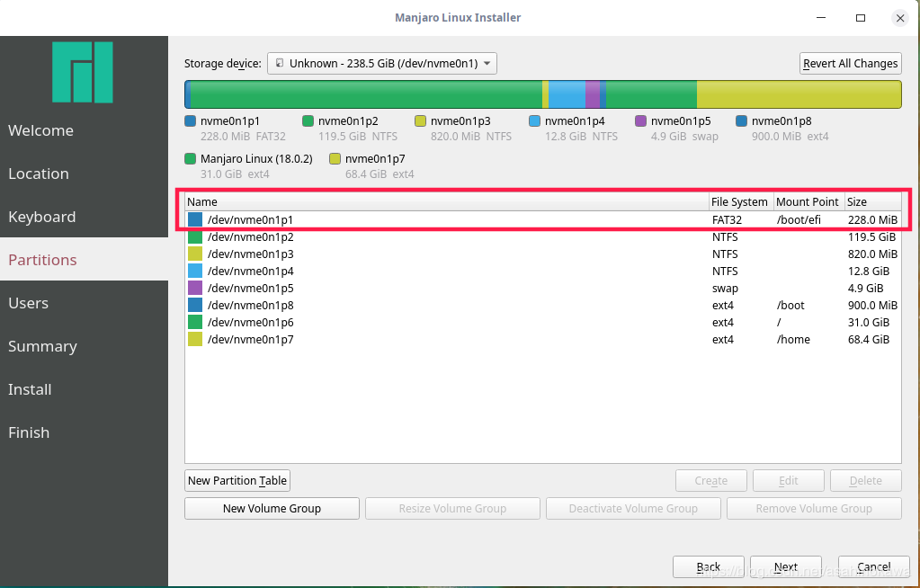
Task: Select the /dev/nvme0n1p1 row
Action: 543,219
